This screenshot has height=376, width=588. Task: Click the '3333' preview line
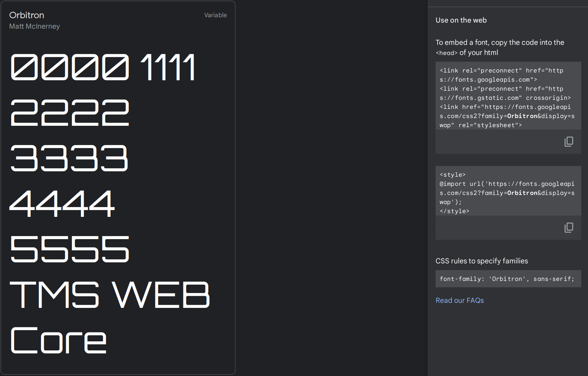pos(69,158)
